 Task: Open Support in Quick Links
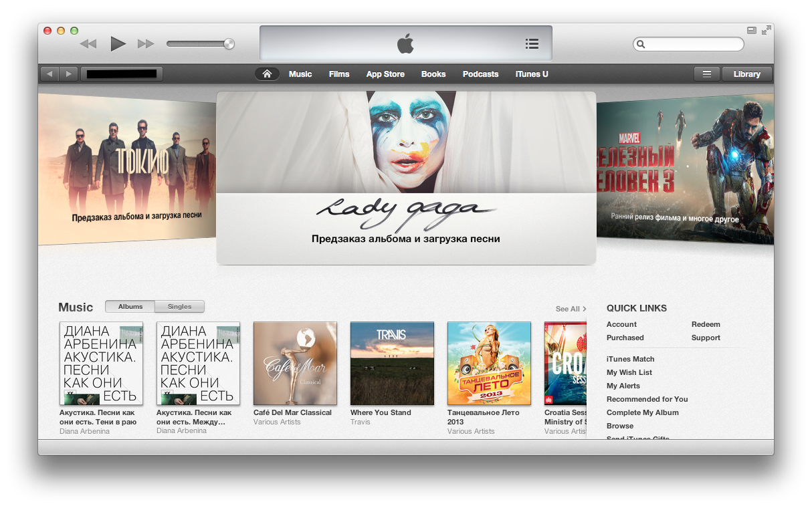click(x=706, y=338)
